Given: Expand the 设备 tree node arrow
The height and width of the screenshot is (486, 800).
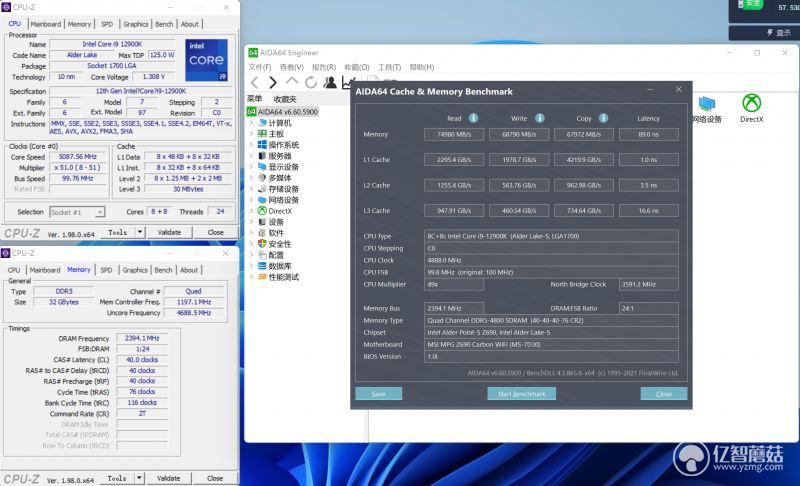Looking at the screenshot, I should 252,222.
